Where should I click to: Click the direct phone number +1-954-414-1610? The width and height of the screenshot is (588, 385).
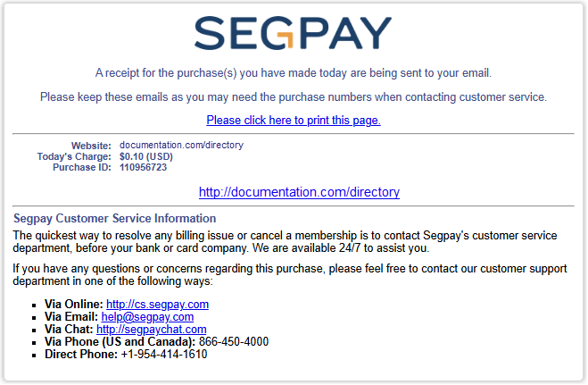pyautogui.click(x=164, y=354)
